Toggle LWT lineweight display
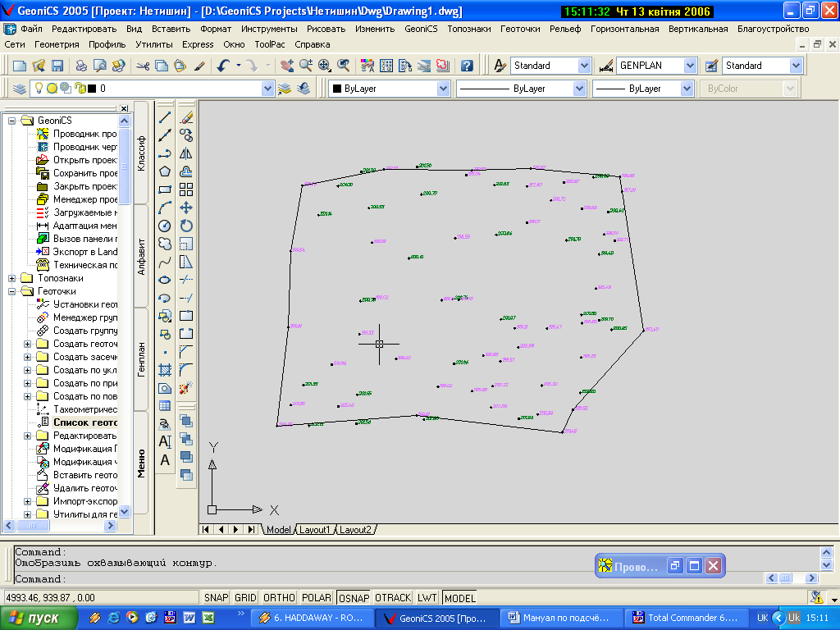The image size is (840, 630). [427, 597]
